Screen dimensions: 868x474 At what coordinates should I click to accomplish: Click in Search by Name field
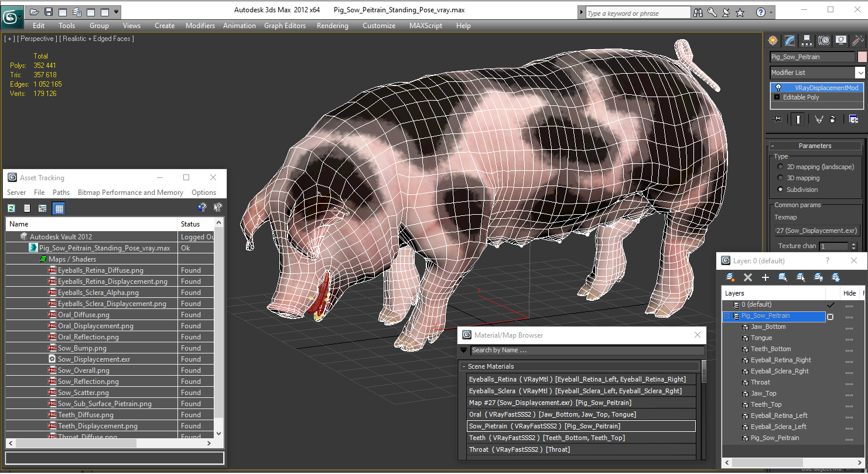(587, 350)
